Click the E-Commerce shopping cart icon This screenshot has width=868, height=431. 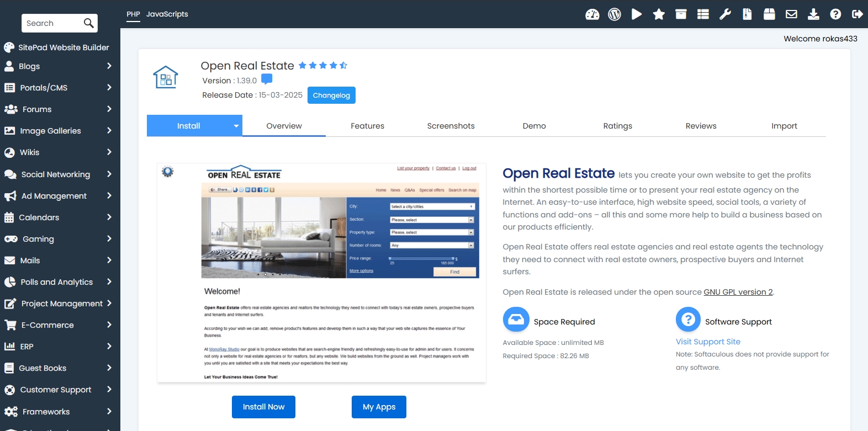10,325
